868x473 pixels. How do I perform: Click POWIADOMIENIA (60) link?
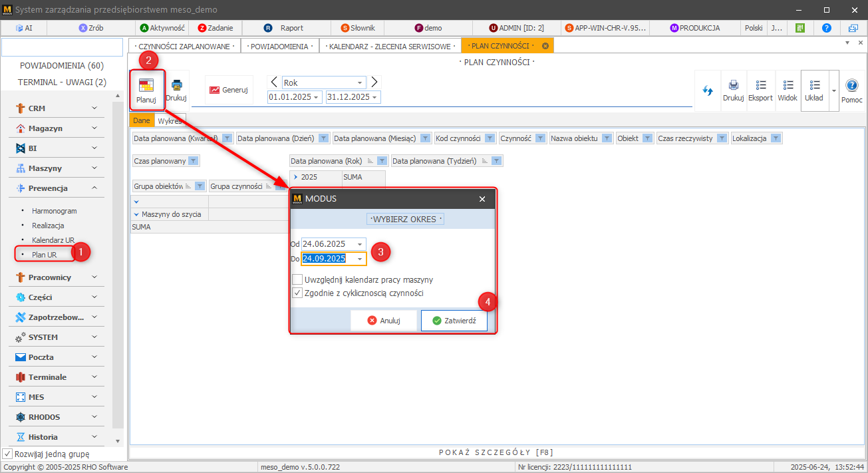[62, 66]
